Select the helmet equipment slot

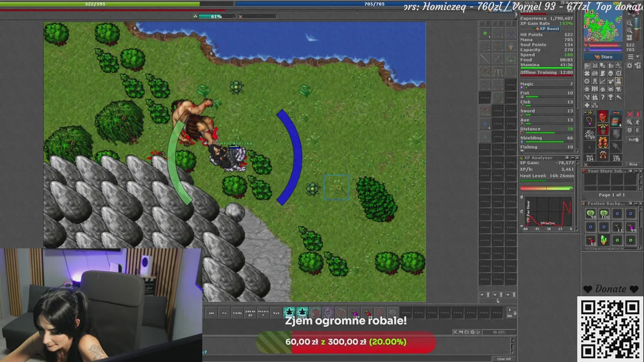tap(603, 116)
